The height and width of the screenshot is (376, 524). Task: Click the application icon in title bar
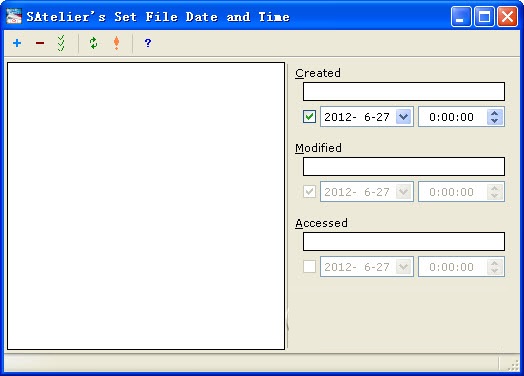[x=14, y=16]
